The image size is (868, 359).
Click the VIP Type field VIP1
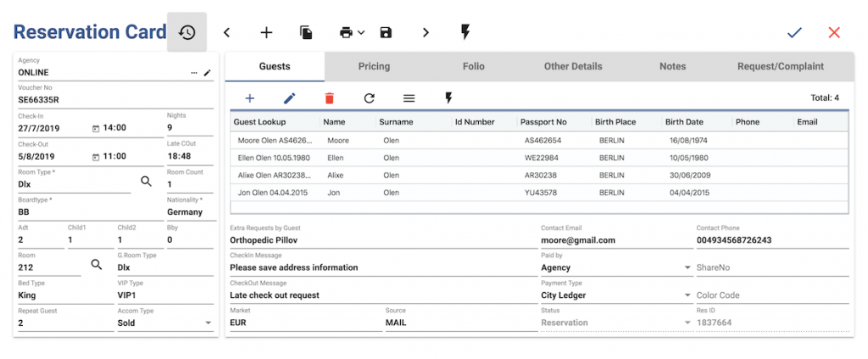[x=165, y=291]
